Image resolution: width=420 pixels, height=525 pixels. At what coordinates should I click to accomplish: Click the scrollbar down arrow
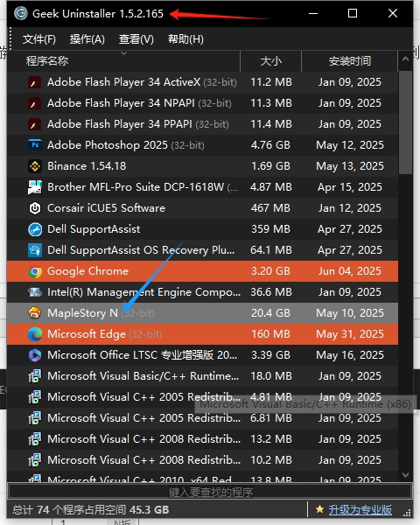tap(405, 475)
